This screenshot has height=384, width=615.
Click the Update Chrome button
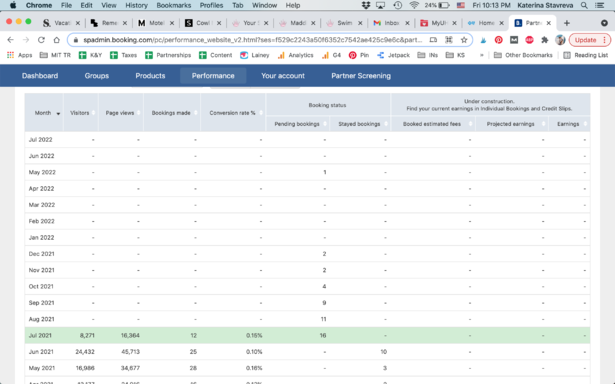pyautogui.click(x=590, y=40)
